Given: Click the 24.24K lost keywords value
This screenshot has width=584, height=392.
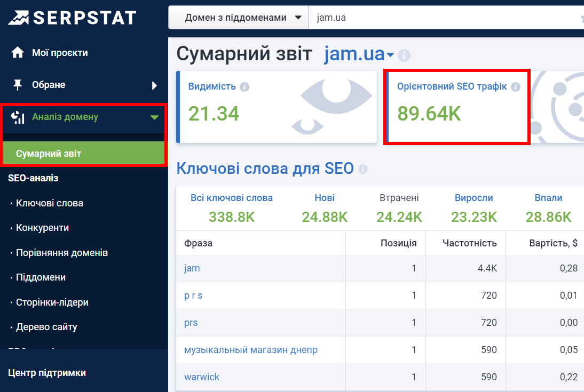Looking at the screenshot, I should pyautogui.click(x=399, y=217).
